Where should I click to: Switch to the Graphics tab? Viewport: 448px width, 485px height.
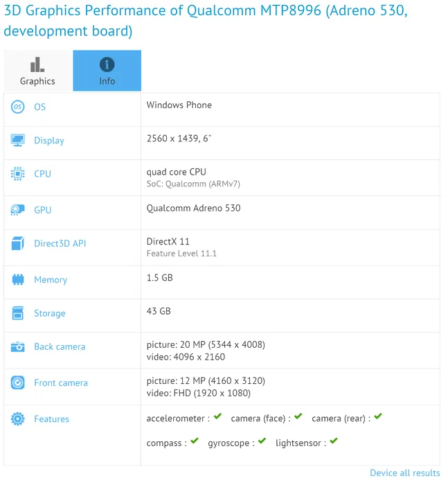click(37, 71)
